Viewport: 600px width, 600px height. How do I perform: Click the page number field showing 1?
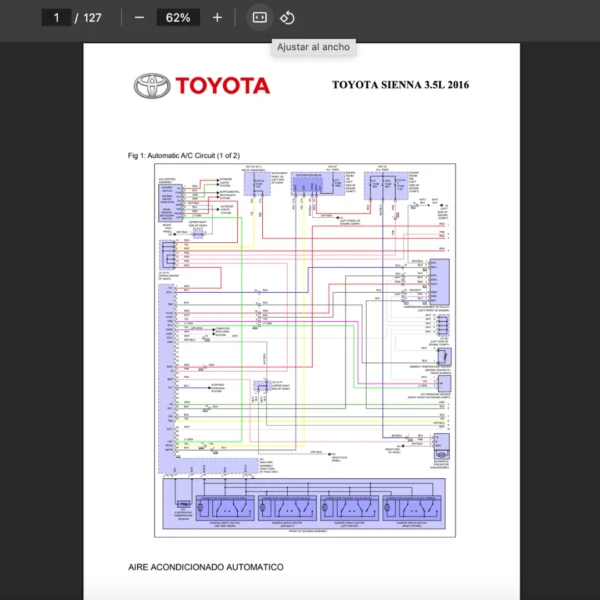pos(56,18)
